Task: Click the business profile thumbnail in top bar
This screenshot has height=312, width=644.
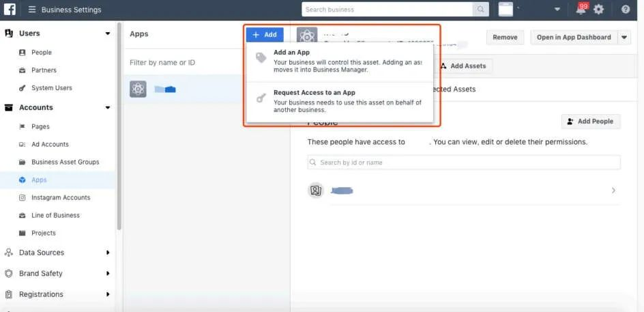Action: (x=506, y=9)
